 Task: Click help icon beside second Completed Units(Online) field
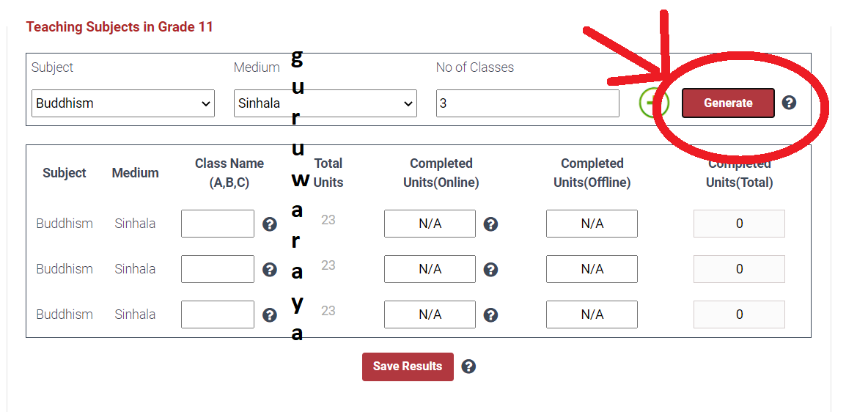click(490, 270)
